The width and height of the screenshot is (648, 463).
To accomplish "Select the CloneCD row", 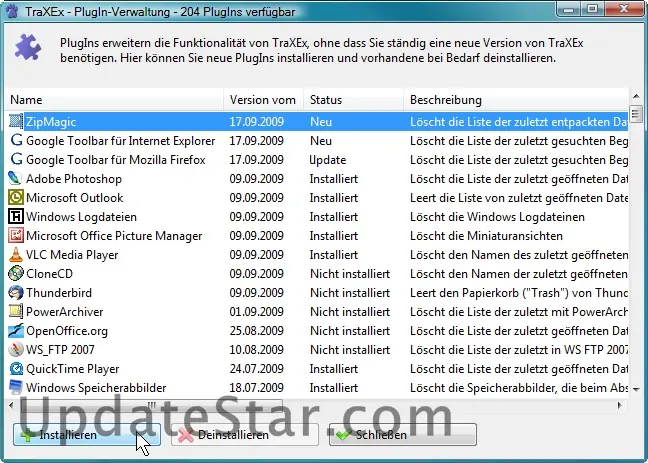I will pos(317,274).
